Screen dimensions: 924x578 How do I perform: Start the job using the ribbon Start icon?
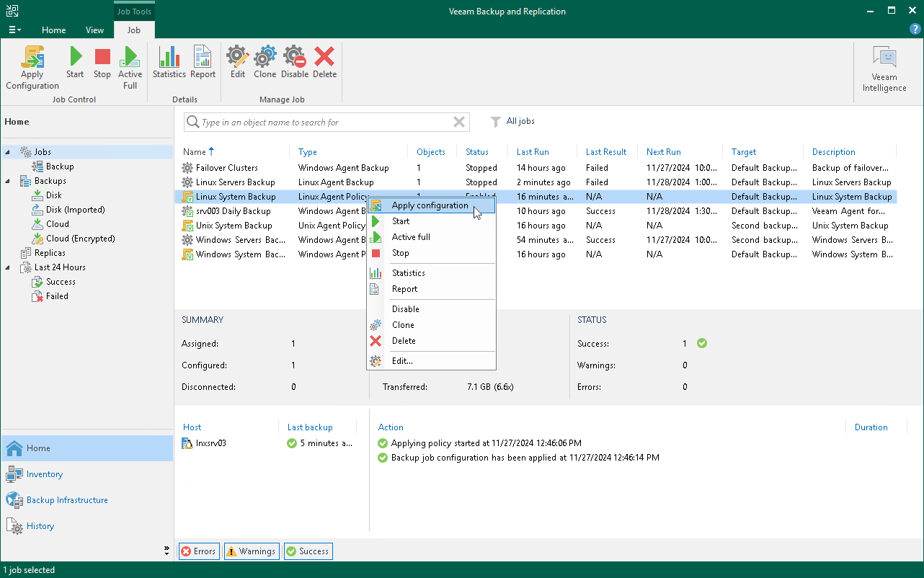75,62
